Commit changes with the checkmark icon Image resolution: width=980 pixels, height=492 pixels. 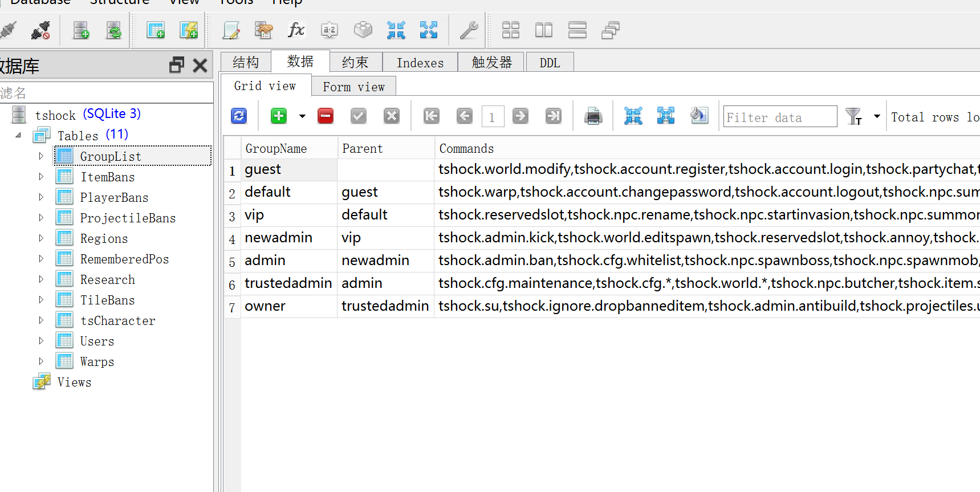pyautogui.click(x=358, y=116)
